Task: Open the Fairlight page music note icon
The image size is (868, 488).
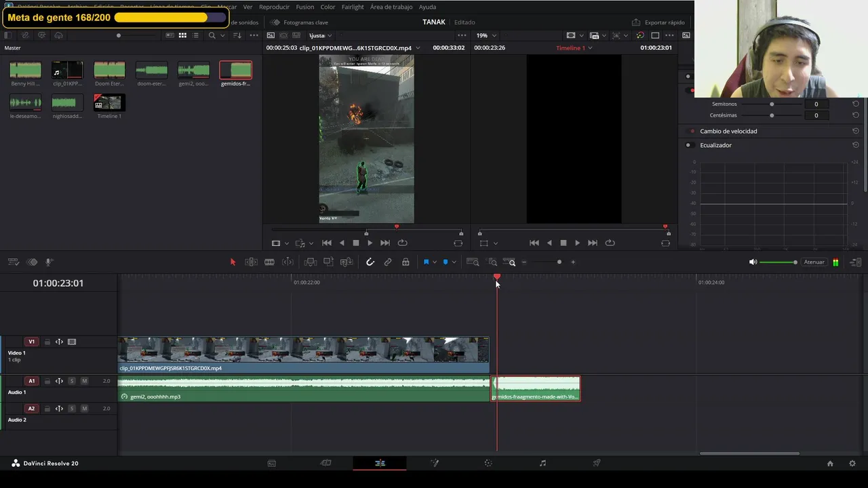Action: [x=542, y=464]
